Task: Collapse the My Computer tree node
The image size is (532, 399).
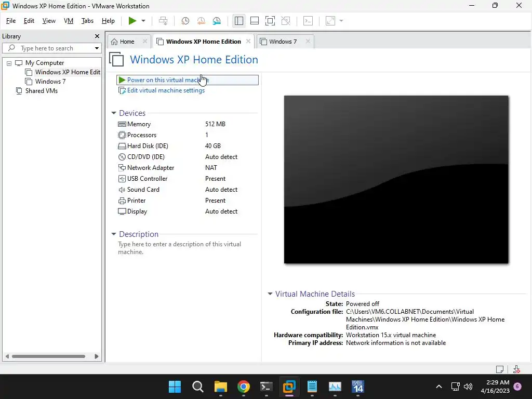Action: tap(9, 63)
